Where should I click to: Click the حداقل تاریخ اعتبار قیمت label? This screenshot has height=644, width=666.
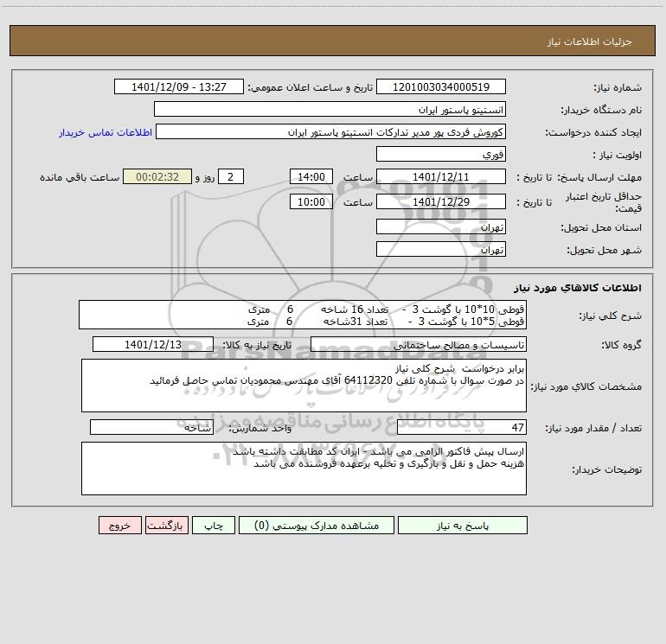pos(604,202)
